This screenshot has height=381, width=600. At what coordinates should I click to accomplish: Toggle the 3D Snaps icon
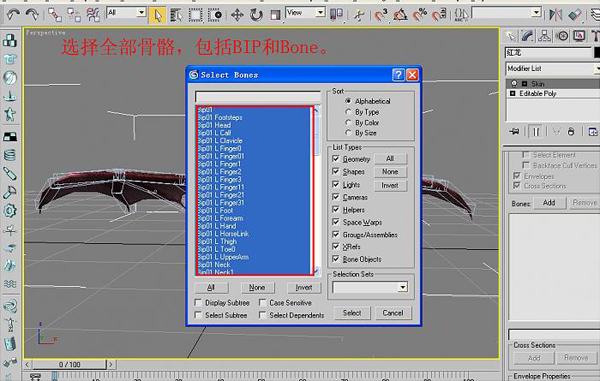[x=380, y=15]
